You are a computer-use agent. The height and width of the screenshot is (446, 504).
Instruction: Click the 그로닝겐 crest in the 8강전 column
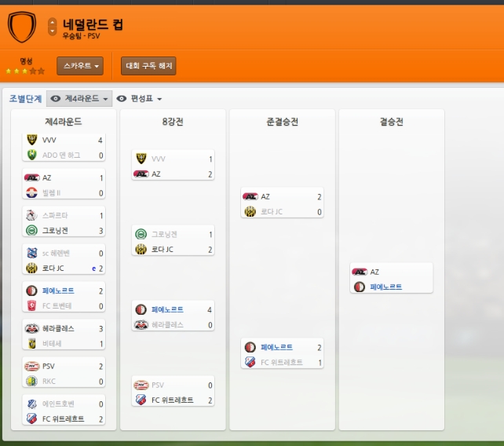click(141, 234)
